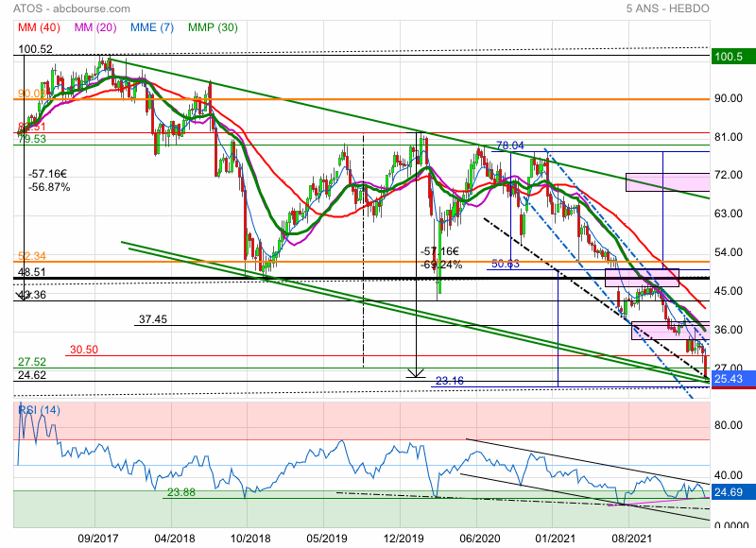The image size is (756, 548).
Task: Click the pink zone on the 48.51 line
Action: pos(642,278)
